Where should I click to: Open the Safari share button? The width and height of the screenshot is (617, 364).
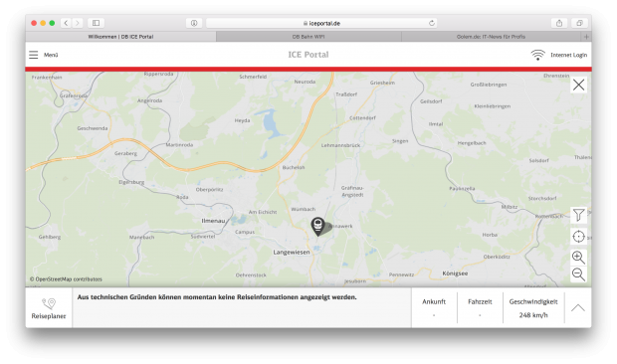(559, 23)
